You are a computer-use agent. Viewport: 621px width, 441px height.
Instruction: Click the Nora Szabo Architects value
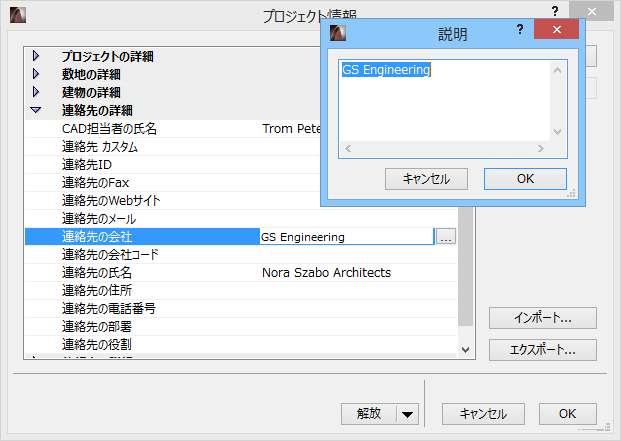(x=326, y=273)
